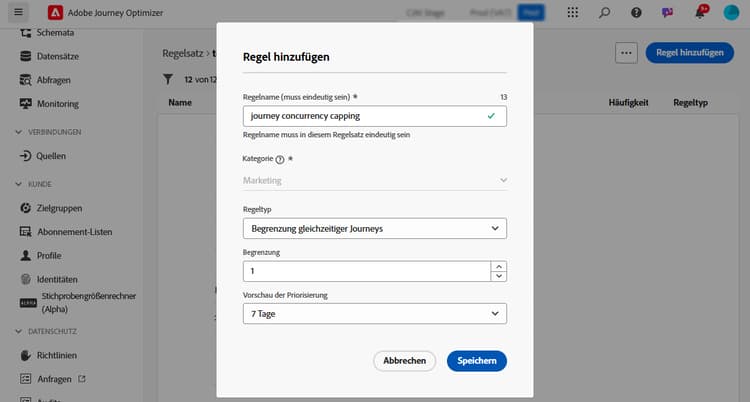The width and height of the screenshot is (750, 402).
Task: Click the Richtlinien policy icon
Action: tap(25, 355)
